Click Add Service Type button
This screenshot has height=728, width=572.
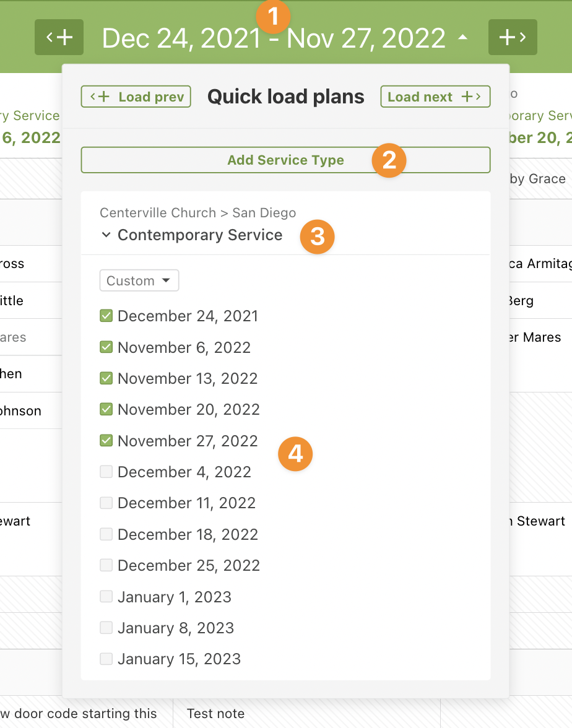[285, 160]
